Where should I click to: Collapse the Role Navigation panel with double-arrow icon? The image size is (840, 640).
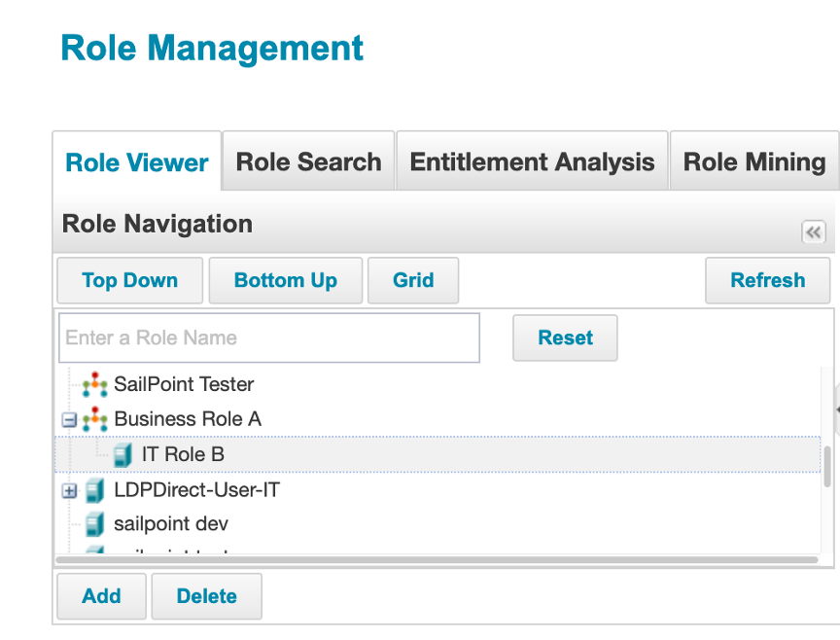click(813, 232)
